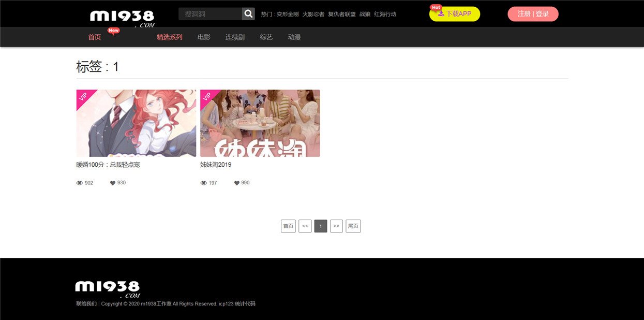This screenshot has height=320, width=644.
Task: Click the heart likes icon showing 990
Action: click(x=237, y=183)
